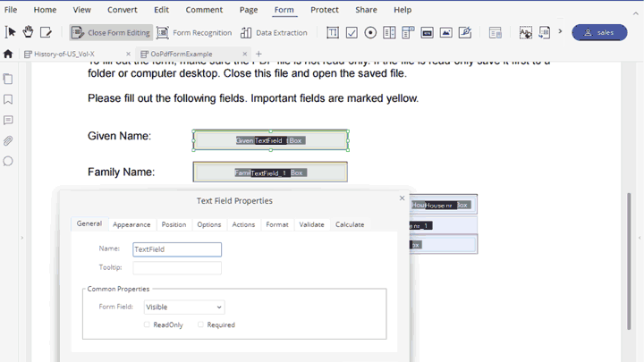Close the History-of-US_Vol-X tab
The width and height of the screenshot is (644, 362).
point(128,54)
